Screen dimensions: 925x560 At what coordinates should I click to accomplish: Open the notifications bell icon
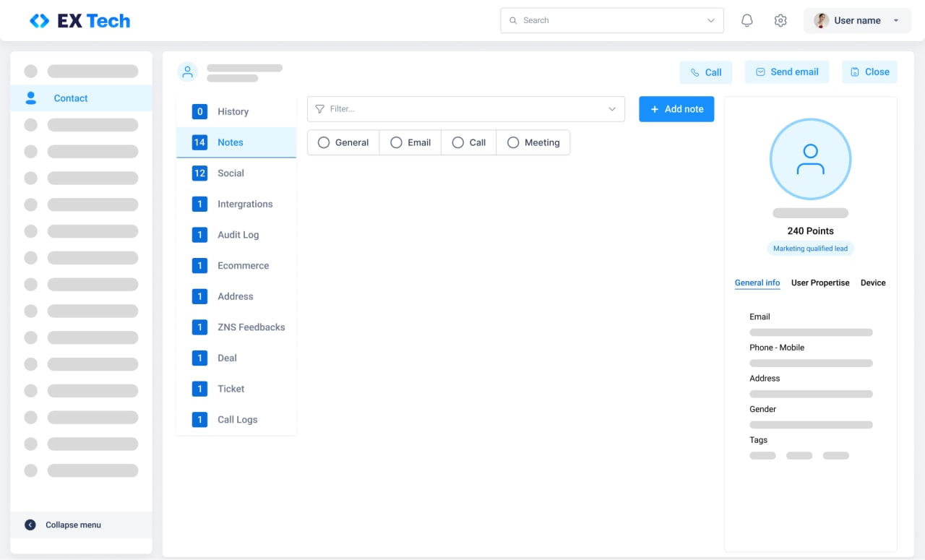pyautogui.click(x=747, y=21)
